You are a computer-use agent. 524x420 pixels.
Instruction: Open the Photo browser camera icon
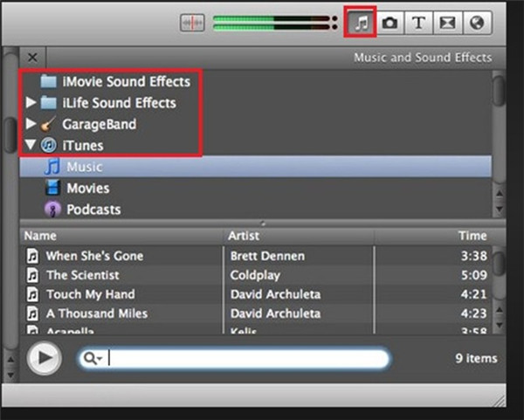tap(390, 23)
